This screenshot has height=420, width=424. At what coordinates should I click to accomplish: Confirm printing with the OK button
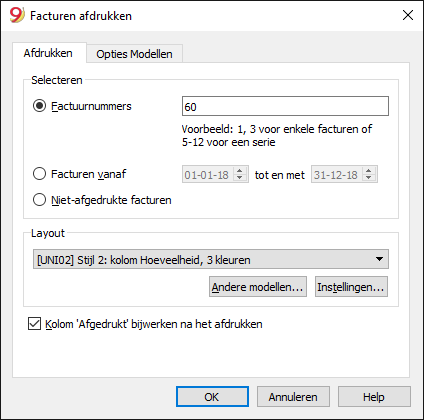212,397
